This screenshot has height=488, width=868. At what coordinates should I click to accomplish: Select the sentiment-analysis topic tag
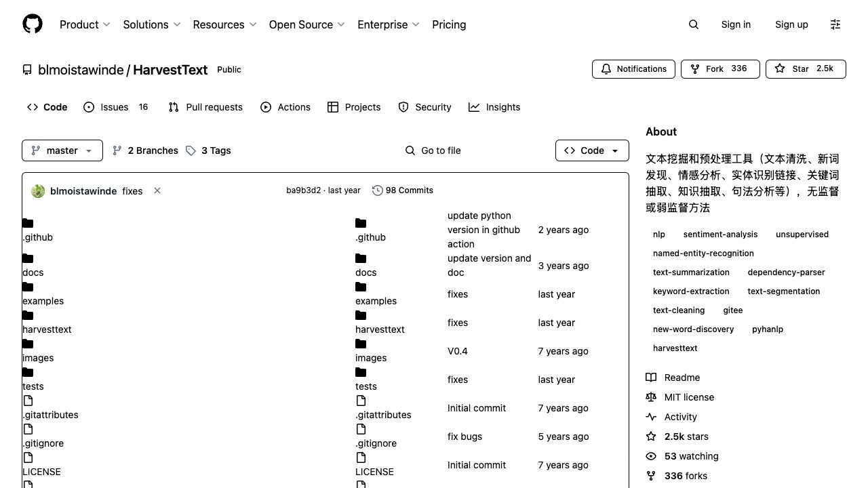point(720,235)
